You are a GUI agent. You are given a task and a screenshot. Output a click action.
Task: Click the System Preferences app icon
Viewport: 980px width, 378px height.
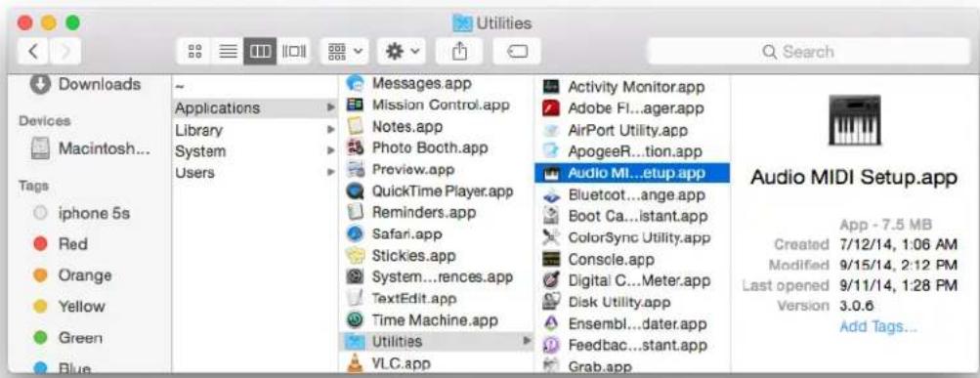pos(355,276)
